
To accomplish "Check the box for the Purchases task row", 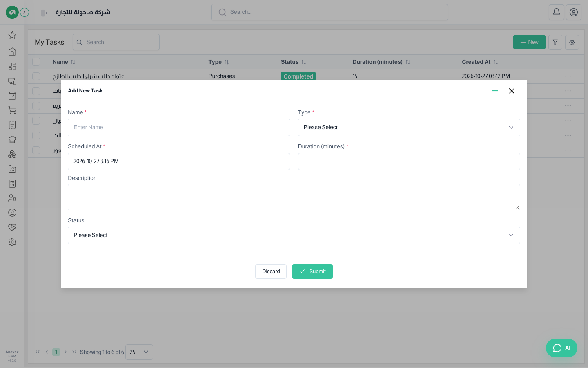I will coord(36,76).
